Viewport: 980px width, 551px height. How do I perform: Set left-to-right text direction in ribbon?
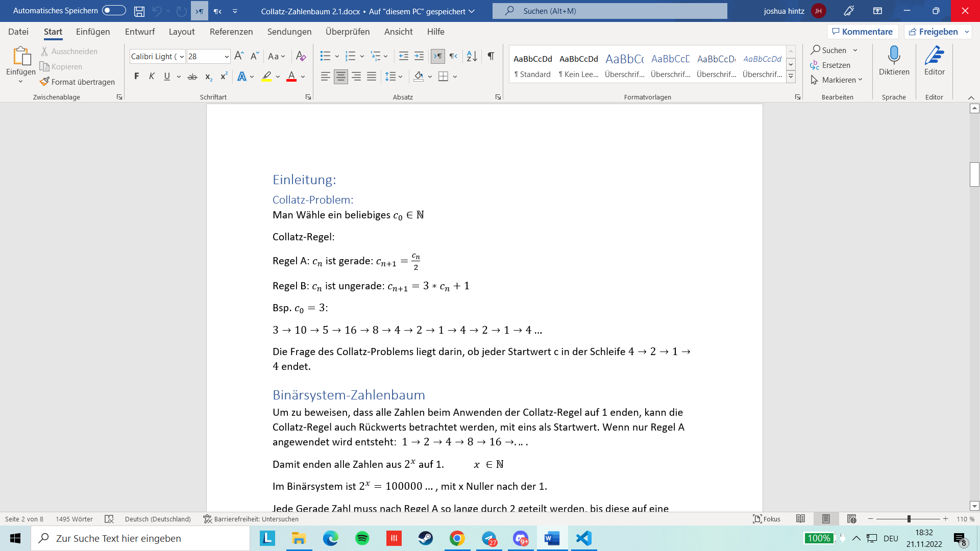tap(438, 56)
